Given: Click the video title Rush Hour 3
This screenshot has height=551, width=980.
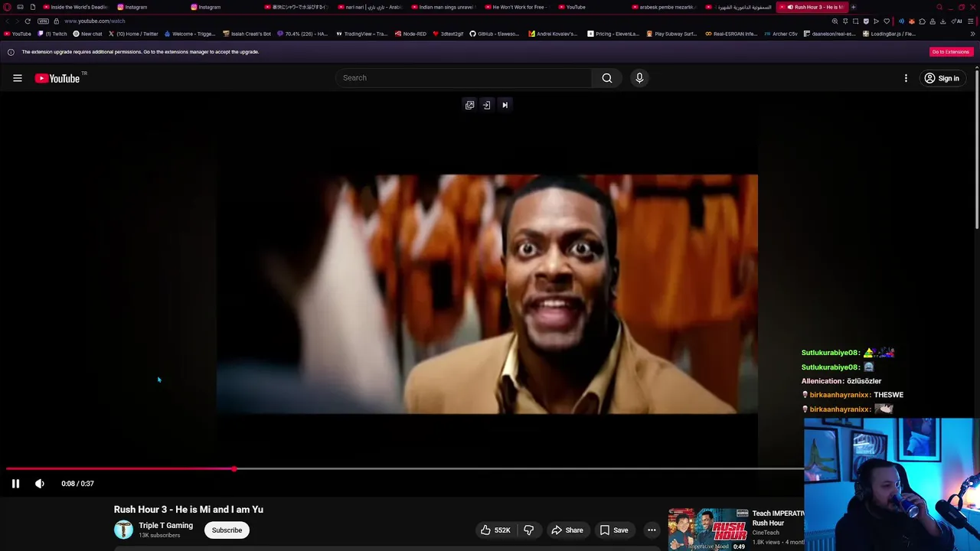Looking at the screenshot, I should click(x=188, y=510).
